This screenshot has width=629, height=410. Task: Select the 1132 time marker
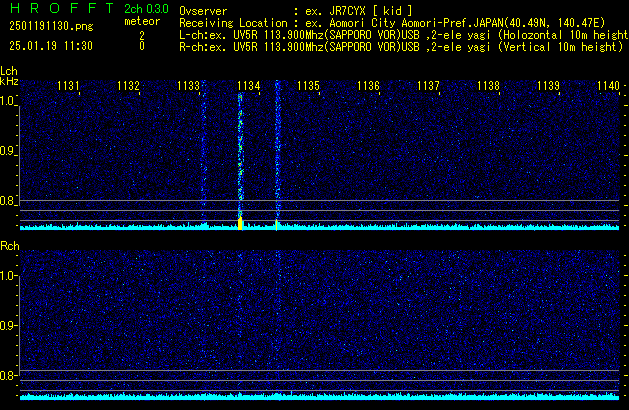tap(128, 86)
